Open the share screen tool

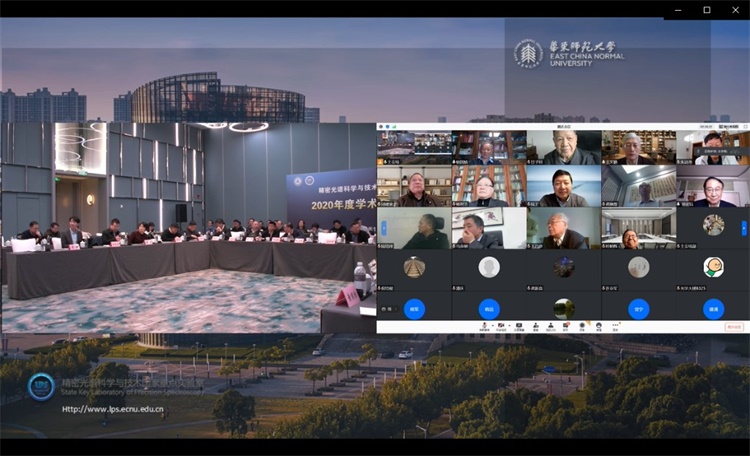(x=518, y=326)
